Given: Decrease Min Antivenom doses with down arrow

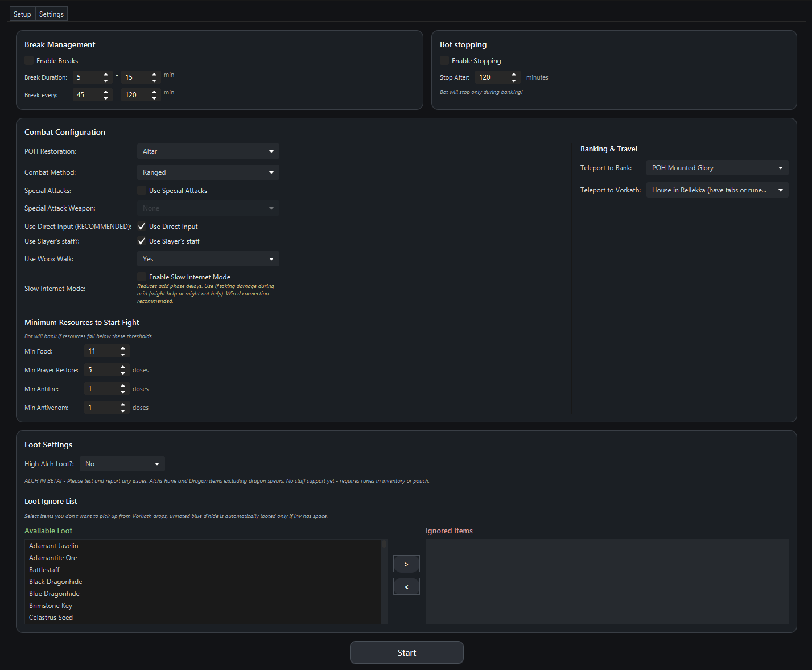Looking at the screenshot, I should tap(123, 411).
